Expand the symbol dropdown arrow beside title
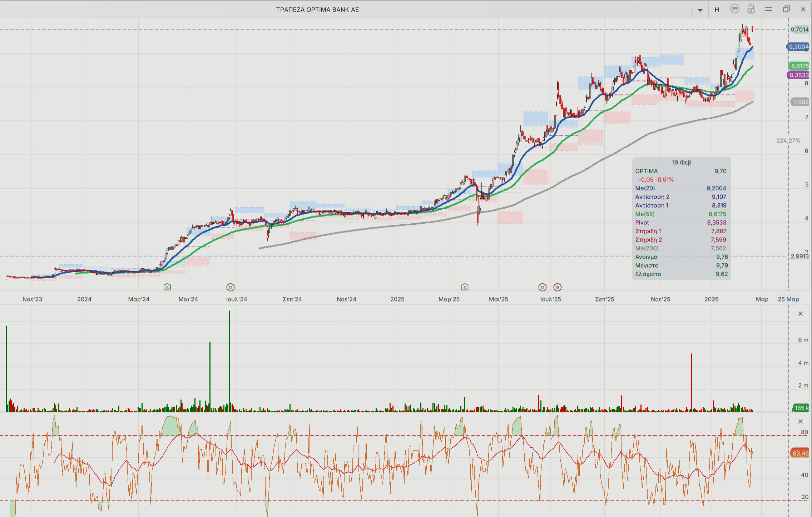The image size is (812, 517). click(700, 10)
